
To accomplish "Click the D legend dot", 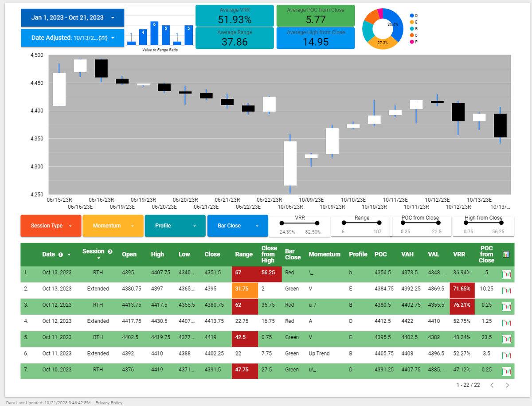I will pos(412,16).
